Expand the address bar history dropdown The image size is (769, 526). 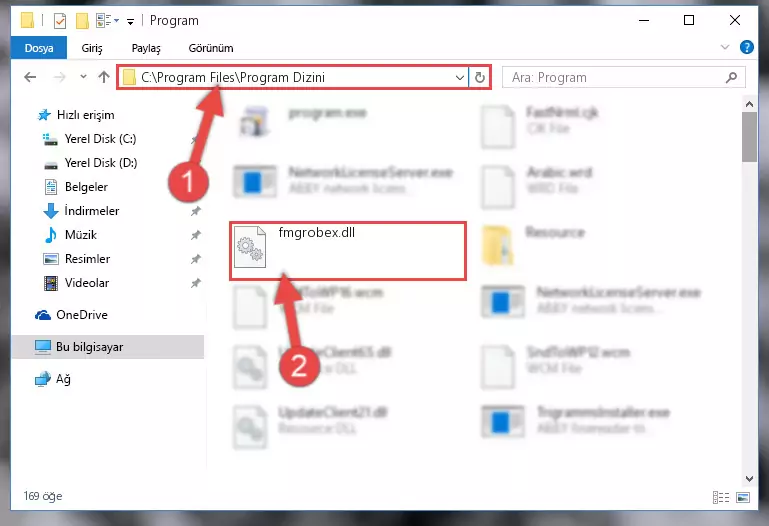460,77
